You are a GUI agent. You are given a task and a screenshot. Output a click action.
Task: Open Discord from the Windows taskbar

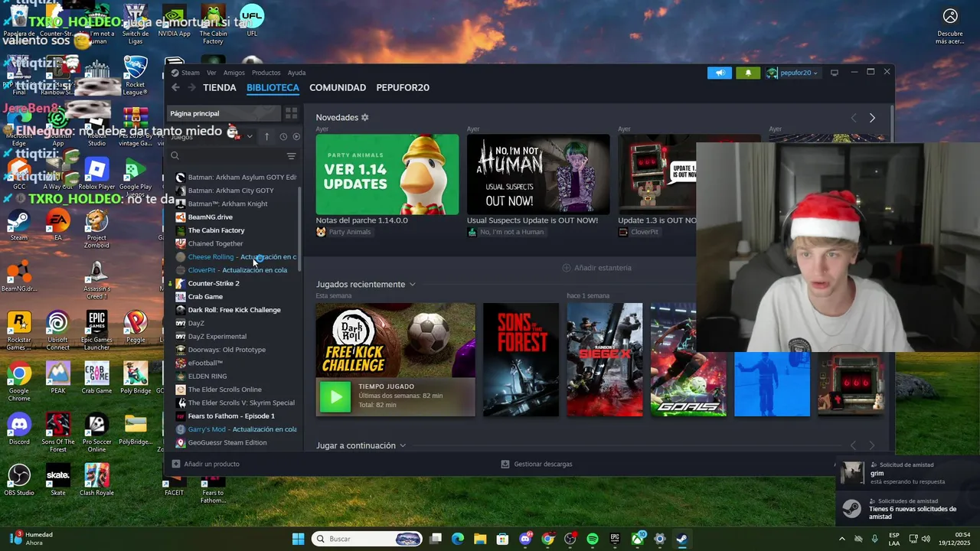(525, 539)
